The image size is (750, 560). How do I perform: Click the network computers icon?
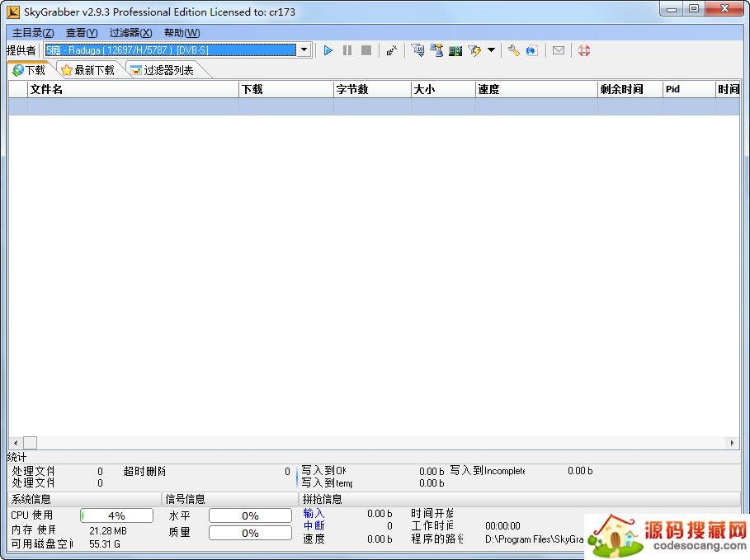coord(436,50)
